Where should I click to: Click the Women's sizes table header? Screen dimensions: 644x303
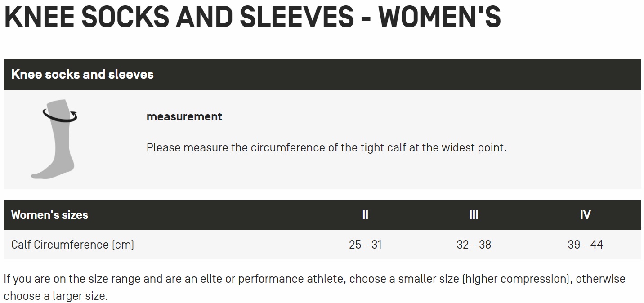click(49, 215)
